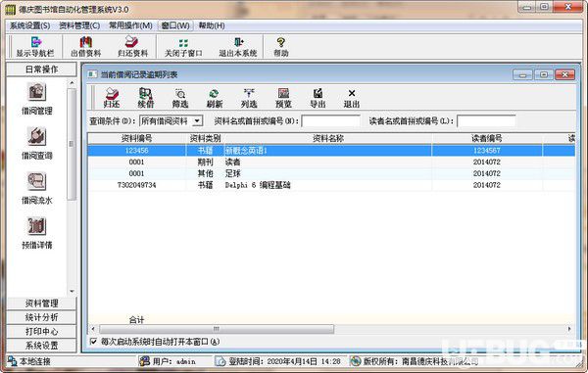The image size is (588, 373).
Task: Click the sidebar vertical scrollbar thumb
Action: click(72, 144)
